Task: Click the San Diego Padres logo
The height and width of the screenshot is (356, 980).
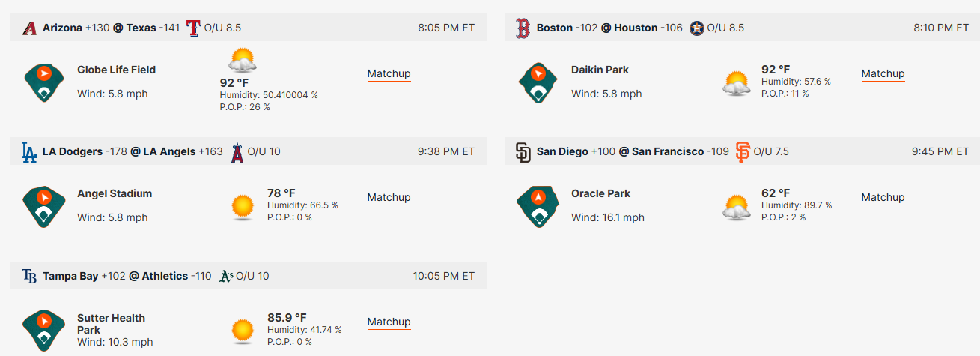Action: pyautogui.click(x=523, y=152)
